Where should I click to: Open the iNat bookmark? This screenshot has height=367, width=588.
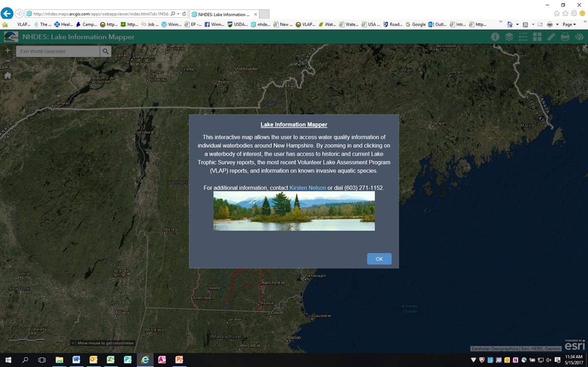coord(327,25)
